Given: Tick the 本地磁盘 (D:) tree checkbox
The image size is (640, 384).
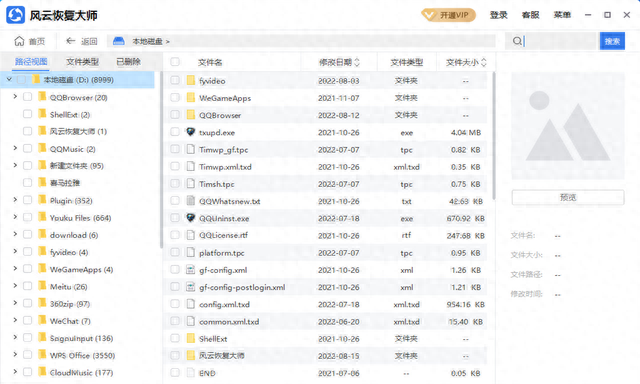Looking at the screenshot, I should click(22, 80).
